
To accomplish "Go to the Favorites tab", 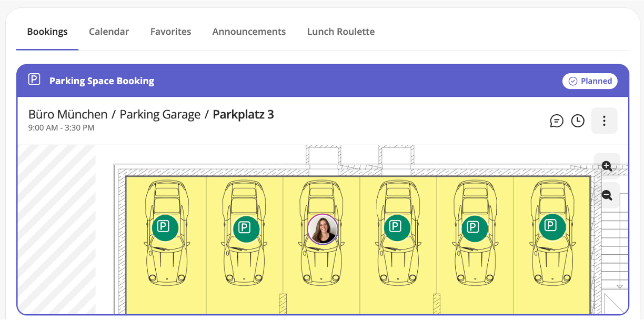I will (170, 32).
